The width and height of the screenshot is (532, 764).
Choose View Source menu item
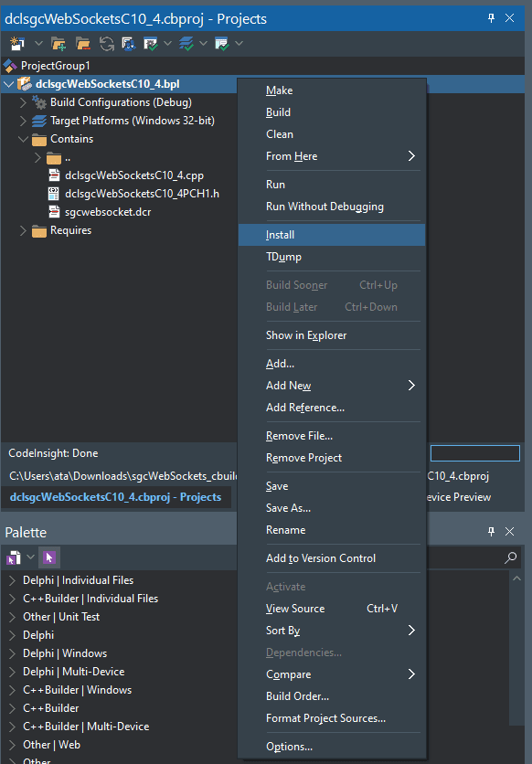pos(331,609)
